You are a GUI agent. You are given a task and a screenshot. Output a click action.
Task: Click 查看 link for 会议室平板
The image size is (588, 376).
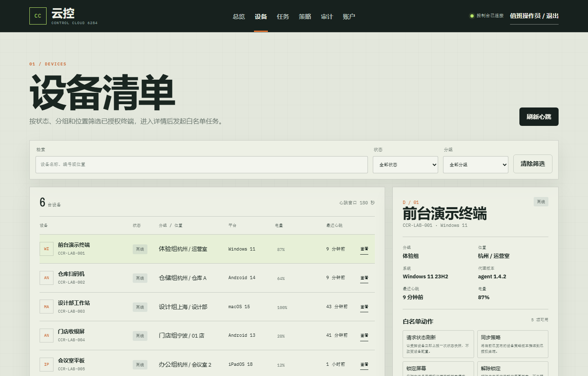(x=364, y=365)
